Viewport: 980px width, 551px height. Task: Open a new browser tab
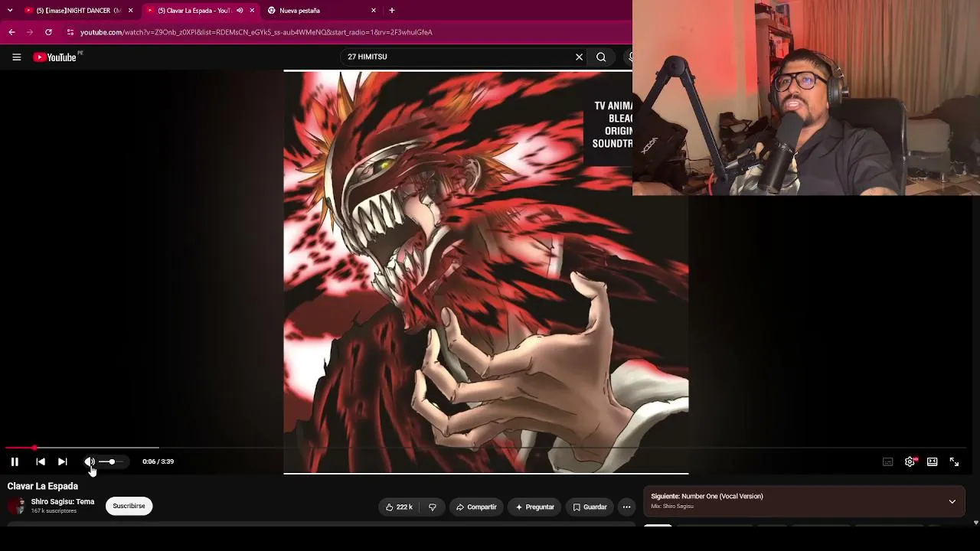point(392,11)
